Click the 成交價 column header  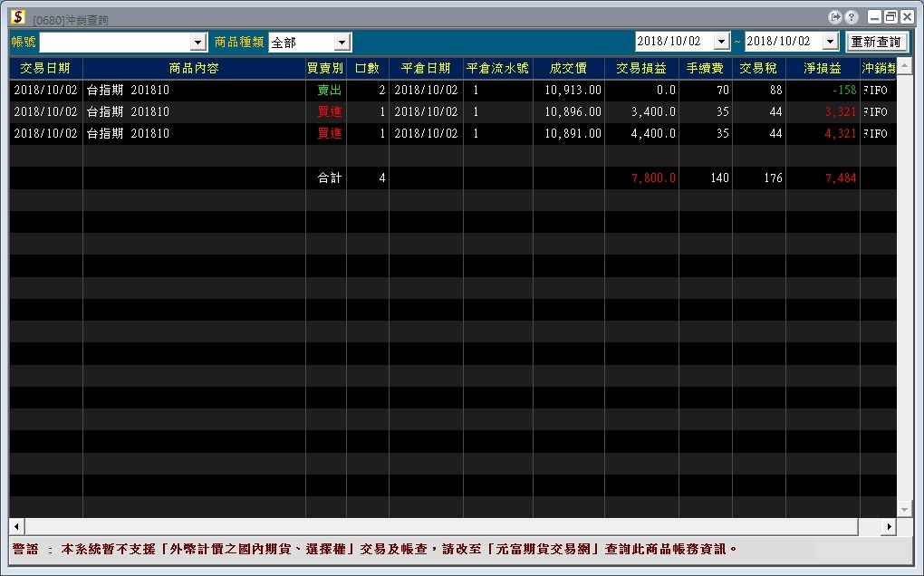tap(569, 68)
